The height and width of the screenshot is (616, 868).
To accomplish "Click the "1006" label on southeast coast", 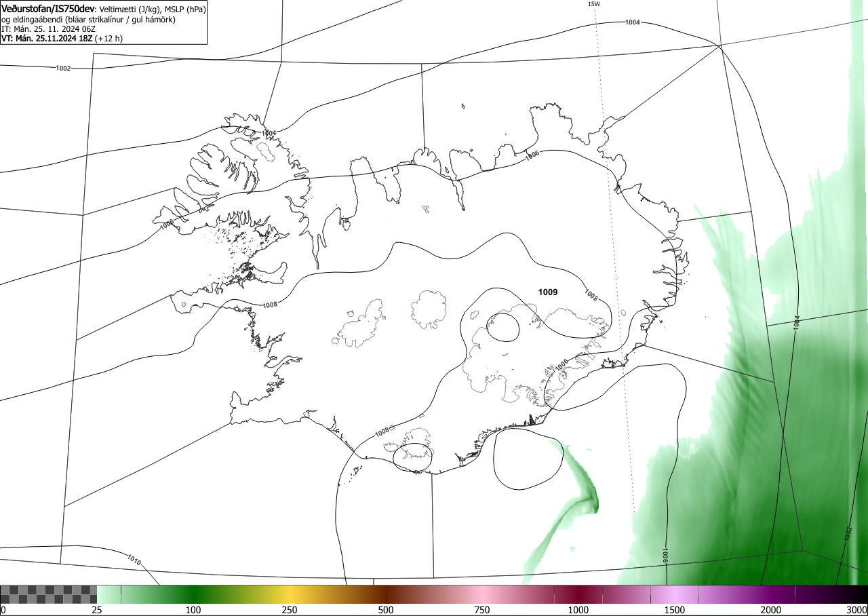I will pos(561,366).
